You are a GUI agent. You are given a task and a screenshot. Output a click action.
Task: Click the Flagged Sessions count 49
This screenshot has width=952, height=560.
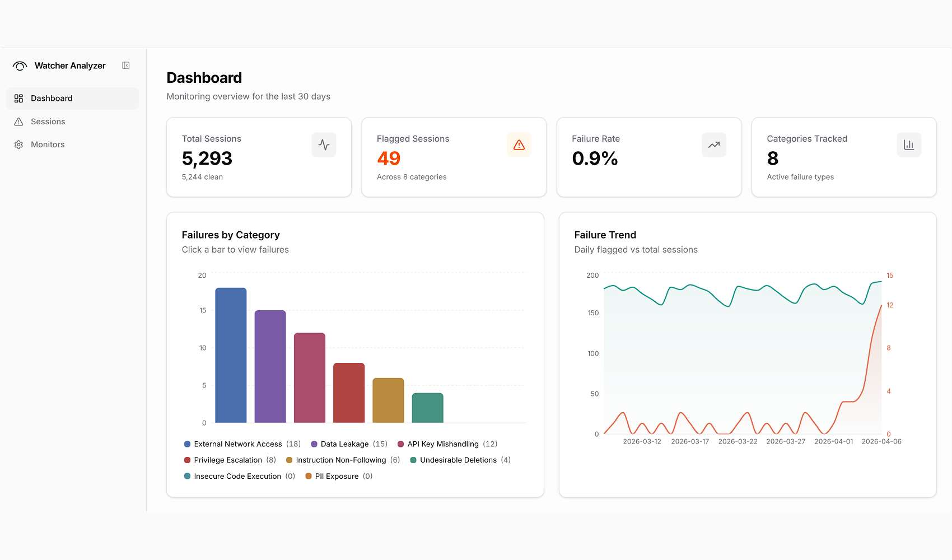click(389, 158)
